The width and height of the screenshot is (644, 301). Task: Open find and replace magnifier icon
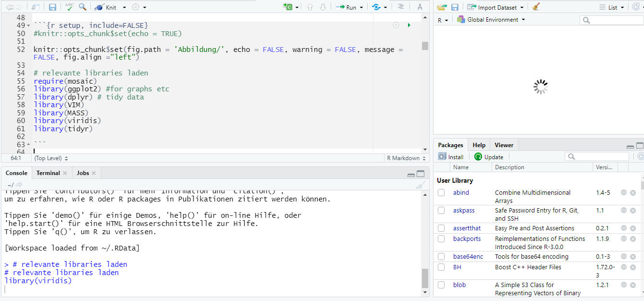[83, 7]
